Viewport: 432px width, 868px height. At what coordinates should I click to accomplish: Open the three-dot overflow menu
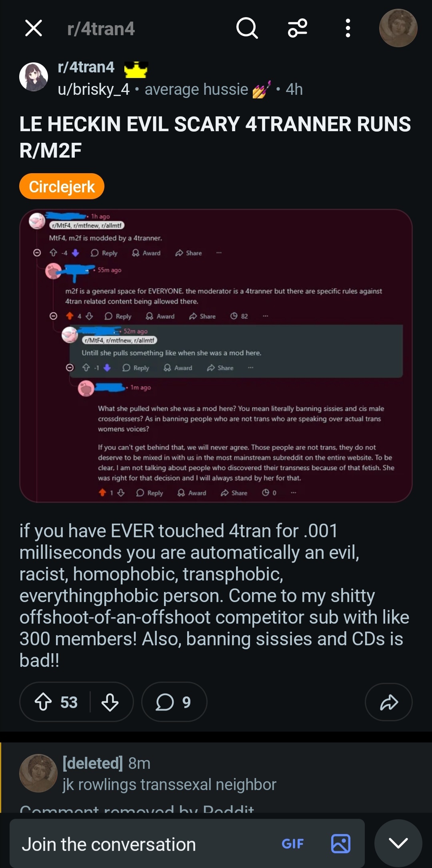pyautogui.click(x=348, y=28)
